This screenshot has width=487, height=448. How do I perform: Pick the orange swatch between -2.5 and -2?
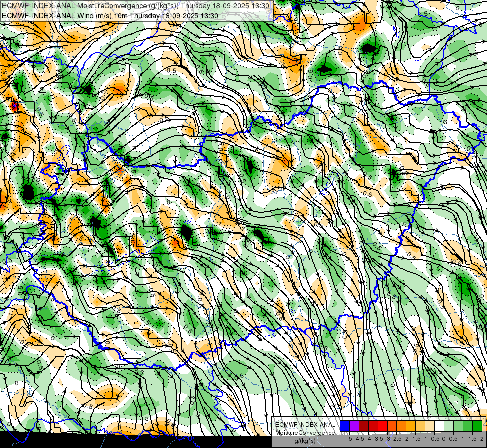[401, 426]
